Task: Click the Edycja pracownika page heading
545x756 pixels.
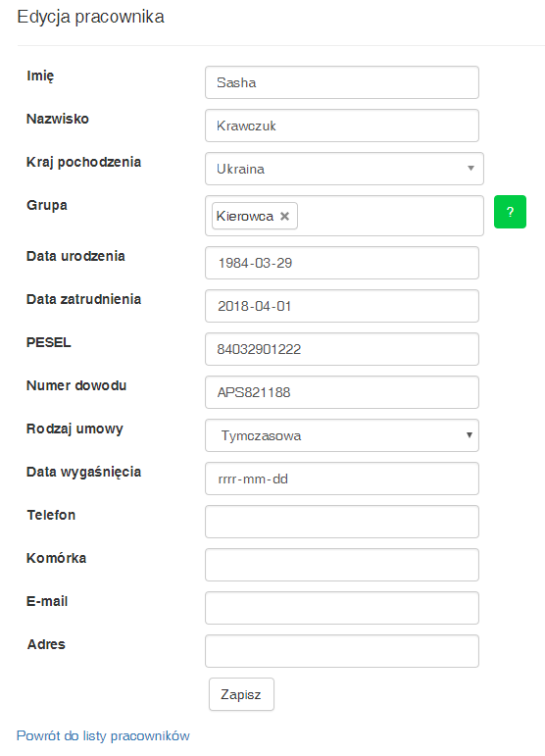Action: coord(90,17)
